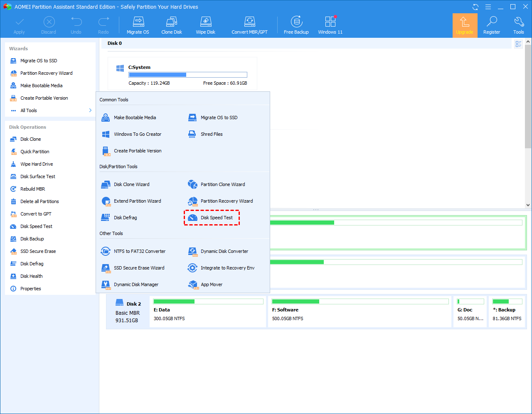
Task: Click the orange Upgrade button
Action: tap(465, 25)
